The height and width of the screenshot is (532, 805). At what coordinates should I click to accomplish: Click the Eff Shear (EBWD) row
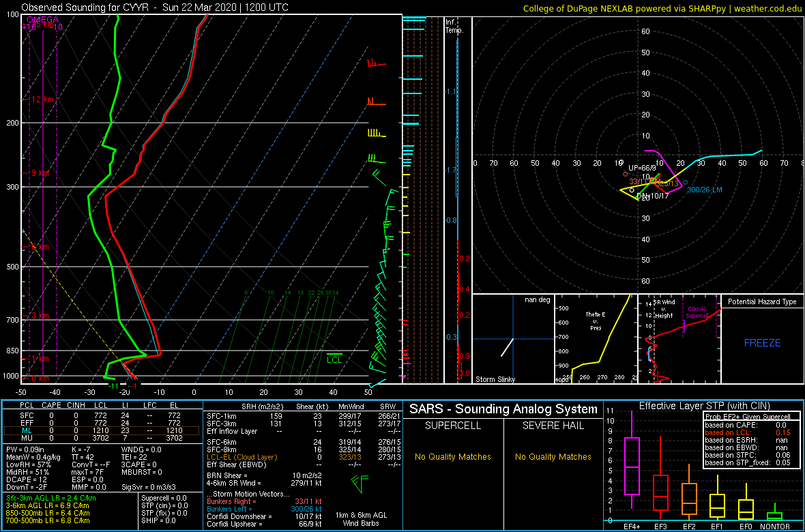[x=302, y=464]
